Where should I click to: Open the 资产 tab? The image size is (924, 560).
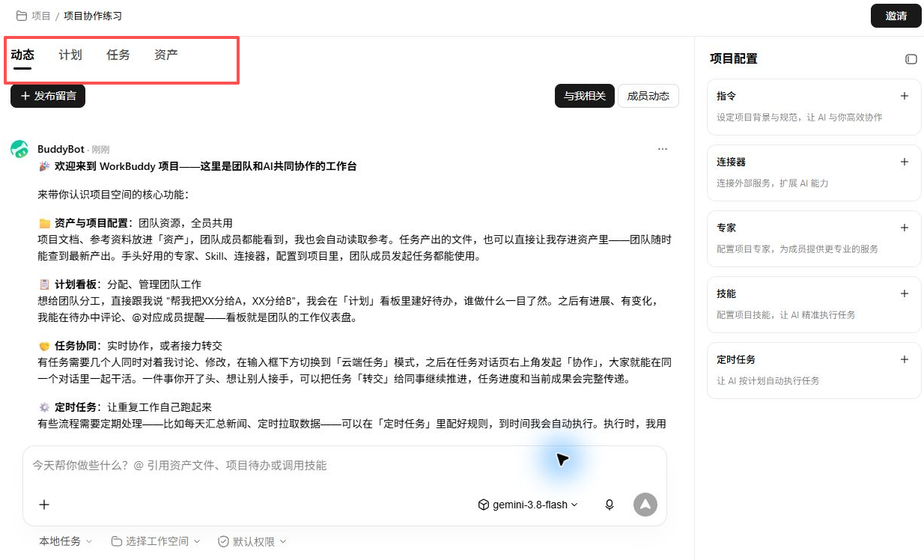pos(166,55)
